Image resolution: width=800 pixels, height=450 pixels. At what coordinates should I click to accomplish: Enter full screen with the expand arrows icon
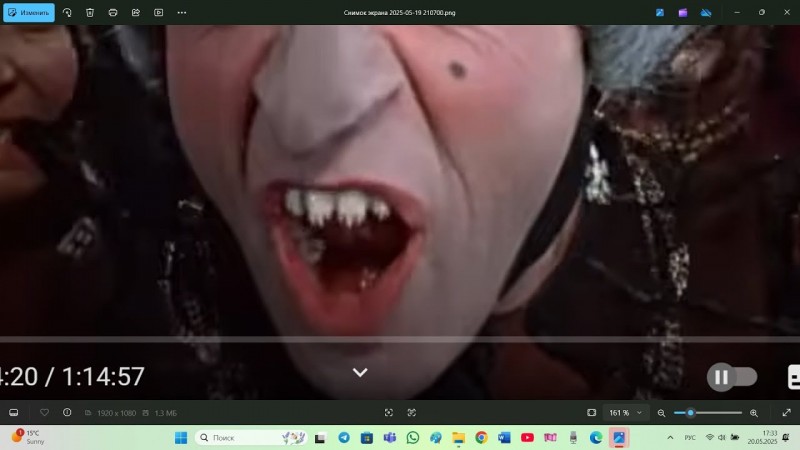786,412
